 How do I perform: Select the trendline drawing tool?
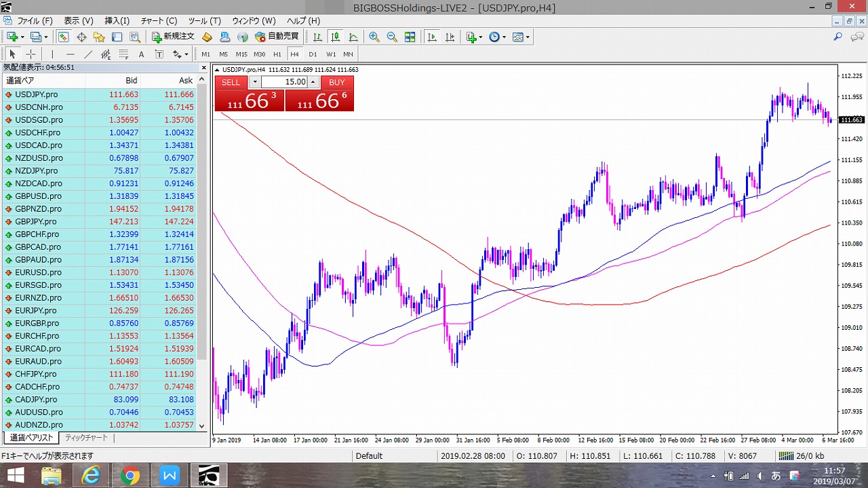(87, 54)
